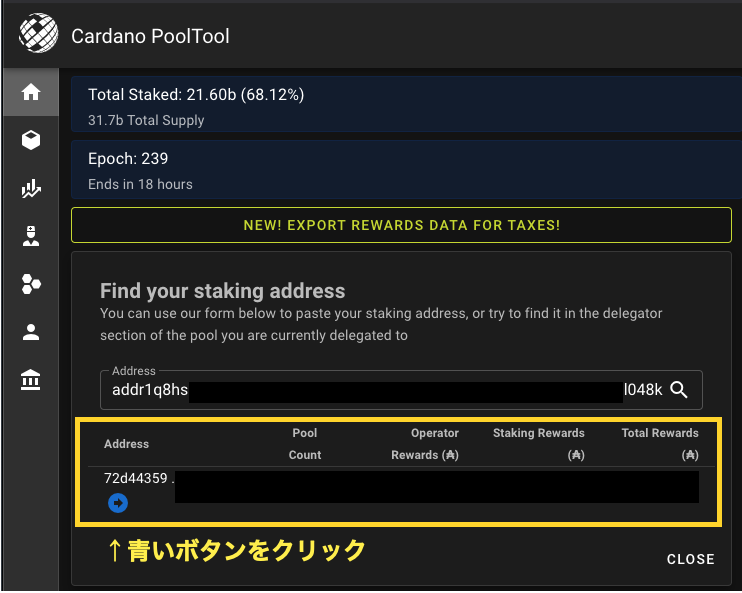Screen dimensions: 742x593
Task: Click the blue arrow button under 72d44359
Action: pyautogui.click(x=117, y=503)
